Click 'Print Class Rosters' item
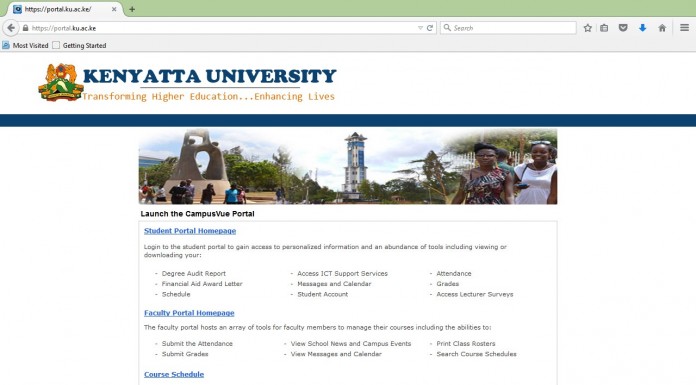This screenshot has height=385, width=696. click(466, 344)
